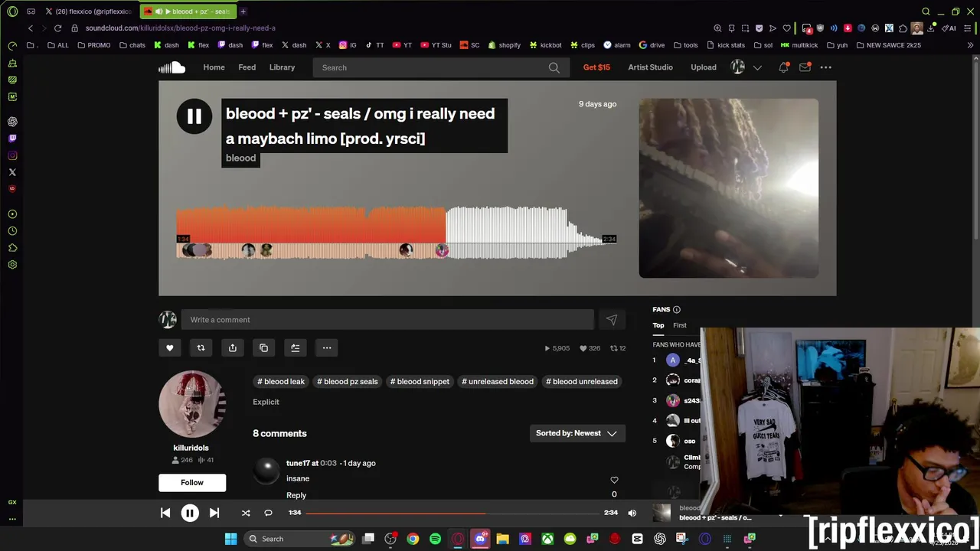The image size is (980, 551).
Task: Open the '# unreleased bleood' tag
Action: pos(498,381)
